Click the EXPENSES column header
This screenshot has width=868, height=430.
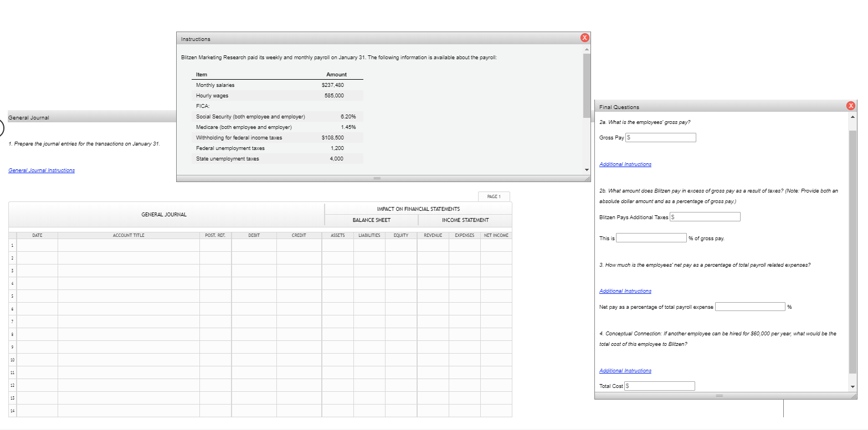pos(464,235)
